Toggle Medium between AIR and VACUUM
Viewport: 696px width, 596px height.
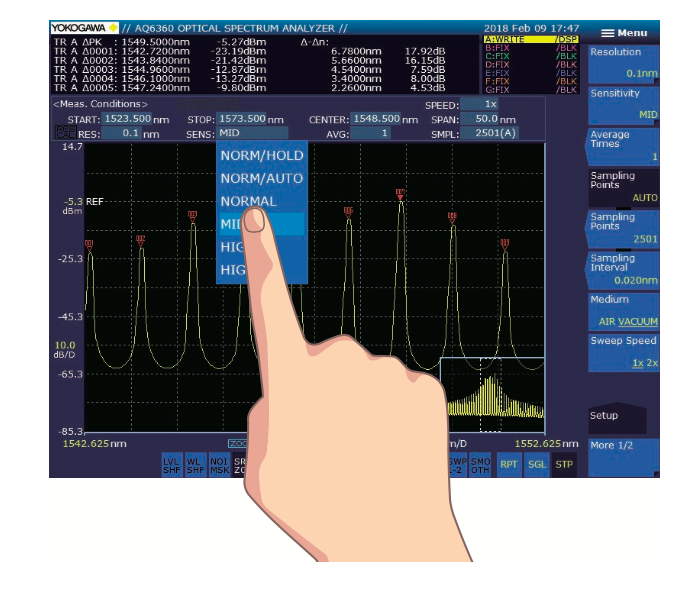tap(623, 312)
